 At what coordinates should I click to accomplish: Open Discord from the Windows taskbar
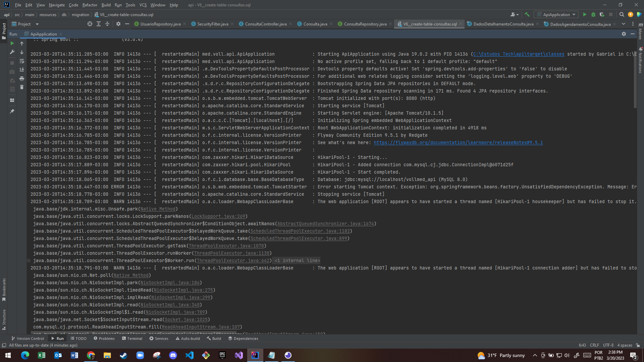coord(173,355)
